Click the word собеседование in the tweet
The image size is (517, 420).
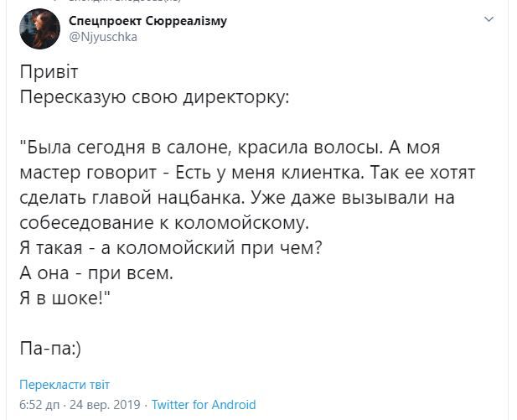[86, 223]
